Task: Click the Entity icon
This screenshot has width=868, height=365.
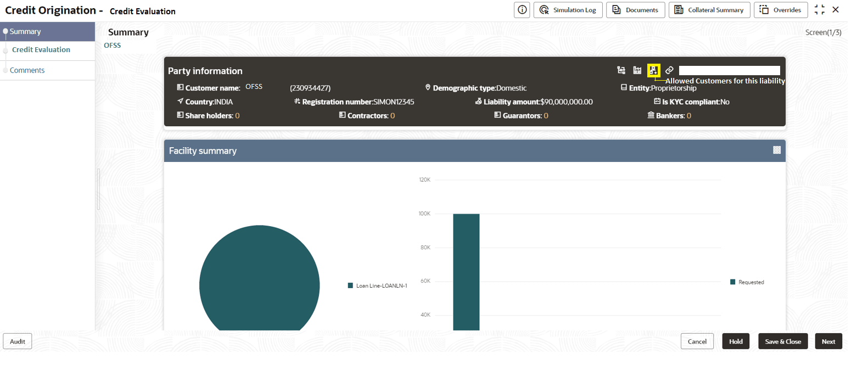Action: (624, 87)
